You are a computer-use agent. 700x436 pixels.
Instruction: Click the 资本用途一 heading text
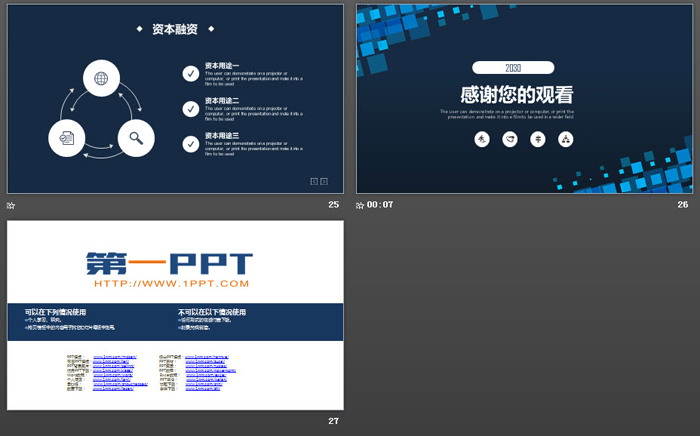click(222, 66)
